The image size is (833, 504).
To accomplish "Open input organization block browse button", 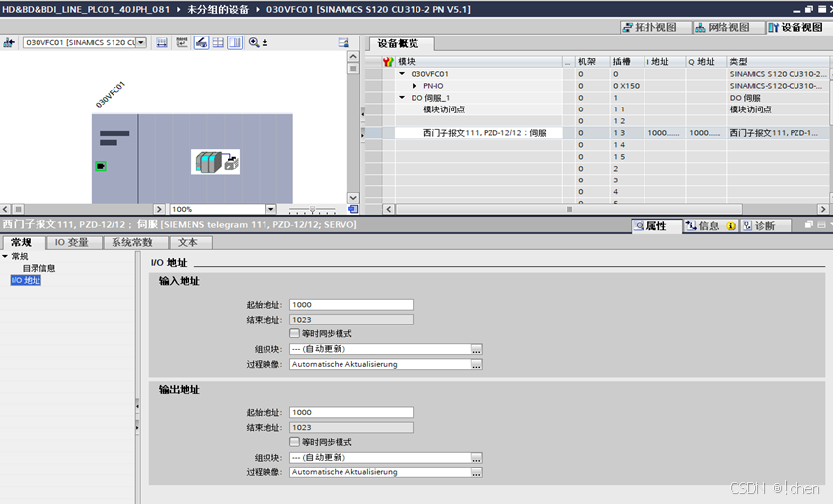I will (476, 349).
